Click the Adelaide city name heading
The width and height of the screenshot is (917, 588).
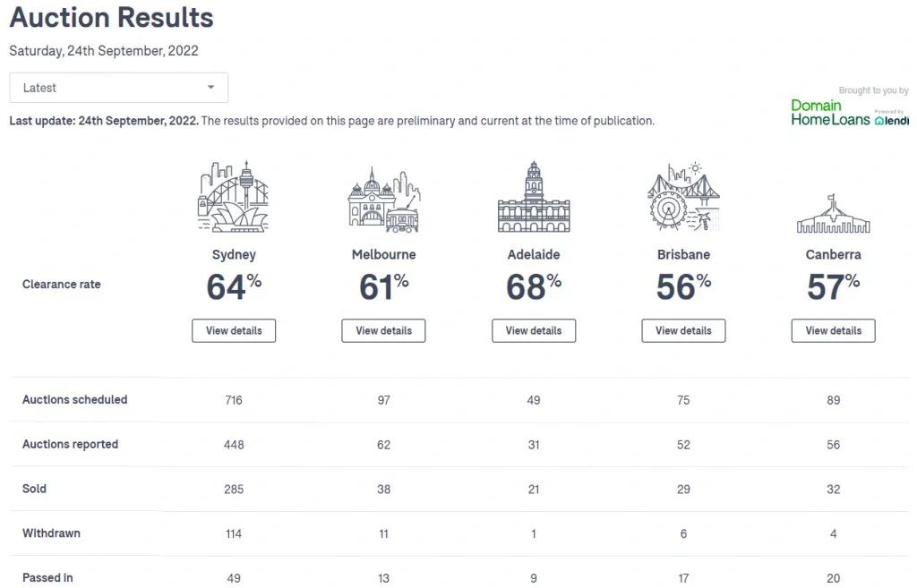[534, 255]
